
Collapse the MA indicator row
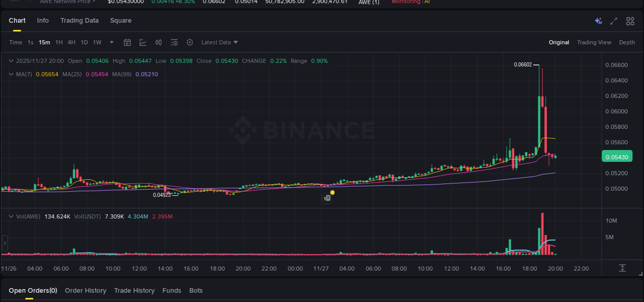coord(11,74)
